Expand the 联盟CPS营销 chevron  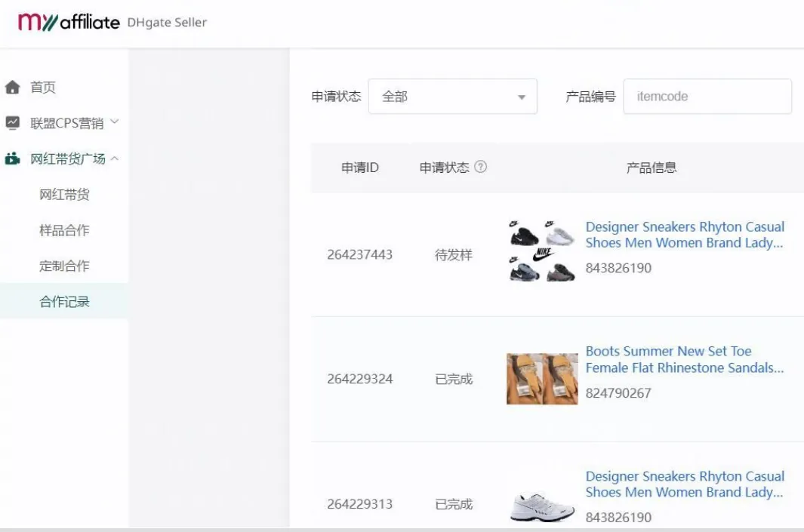[115, 122]
